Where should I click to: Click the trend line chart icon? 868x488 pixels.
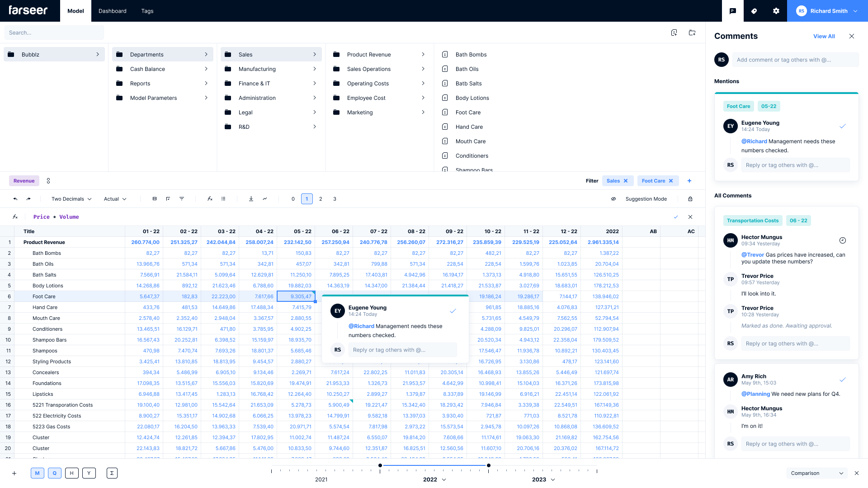[264, 199]
